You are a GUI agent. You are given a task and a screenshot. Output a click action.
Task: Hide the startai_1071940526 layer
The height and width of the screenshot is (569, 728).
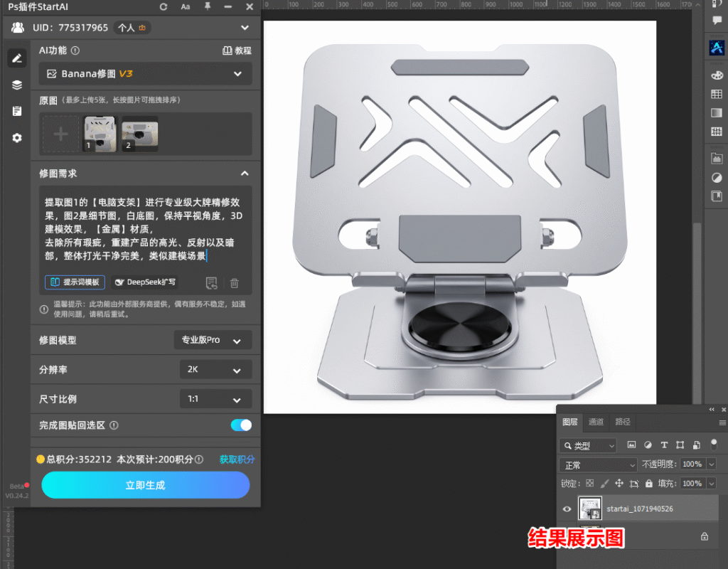tap(567, 509)
